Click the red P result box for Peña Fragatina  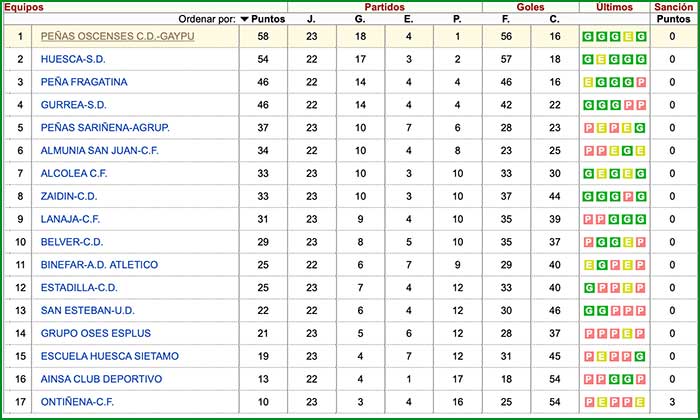click(x=640, y=82)
